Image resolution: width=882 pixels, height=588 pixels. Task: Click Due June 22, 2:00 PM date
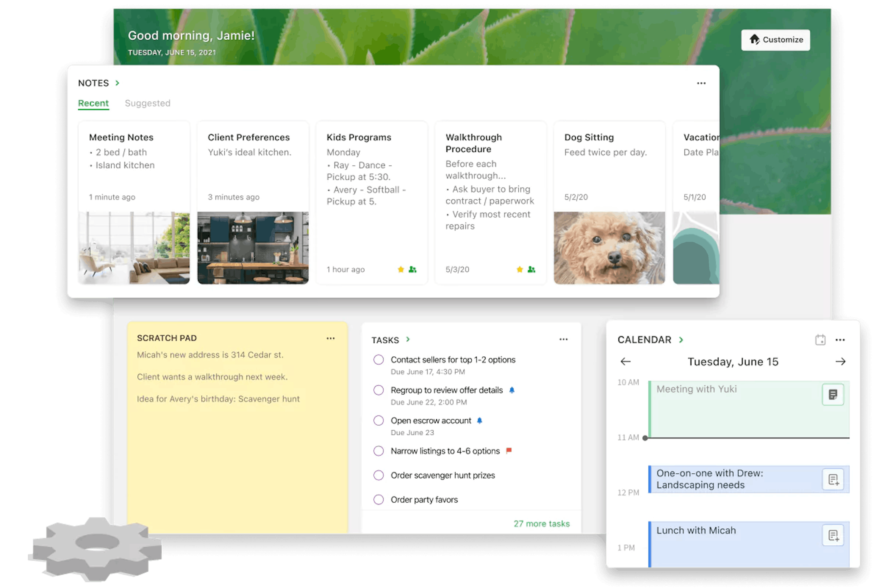click(x=429, y=402)
